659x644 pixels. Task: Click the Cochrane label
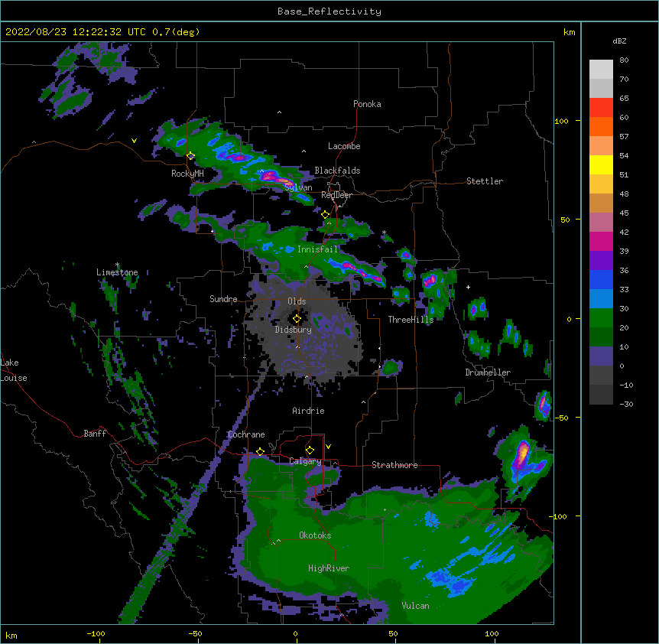(x=246, y=434)
